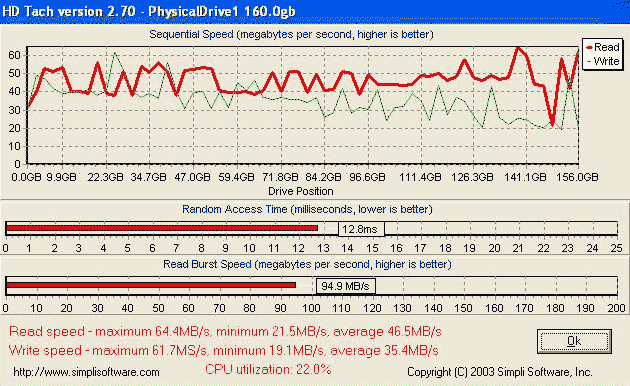The width and height of the screenshot is (630, 386).
Task: Click the CPU utilization: 22.0% text
Action: click(268, 370)
